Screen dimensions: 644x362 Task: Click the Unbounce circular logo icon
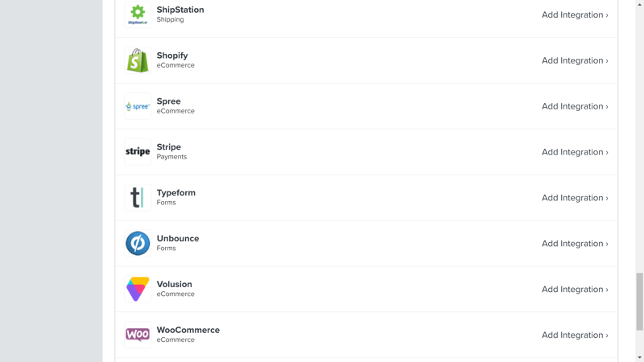pos(138,244)
